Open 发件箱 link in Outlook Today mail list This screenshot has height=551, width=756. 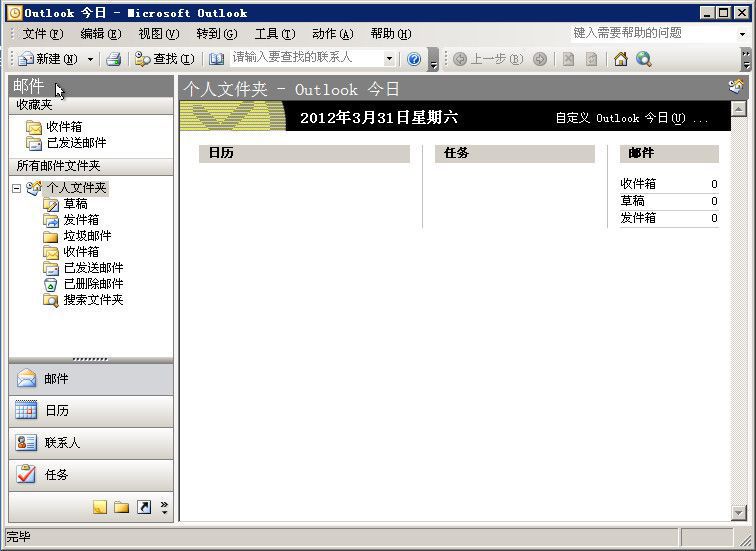coord(638,217)
